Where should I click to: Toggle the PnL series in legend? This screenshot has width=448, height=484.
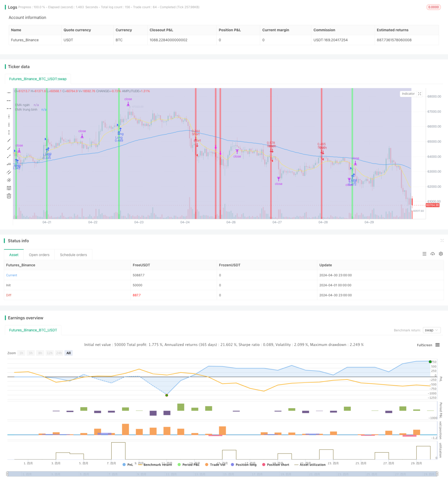(x=128, y=465)
